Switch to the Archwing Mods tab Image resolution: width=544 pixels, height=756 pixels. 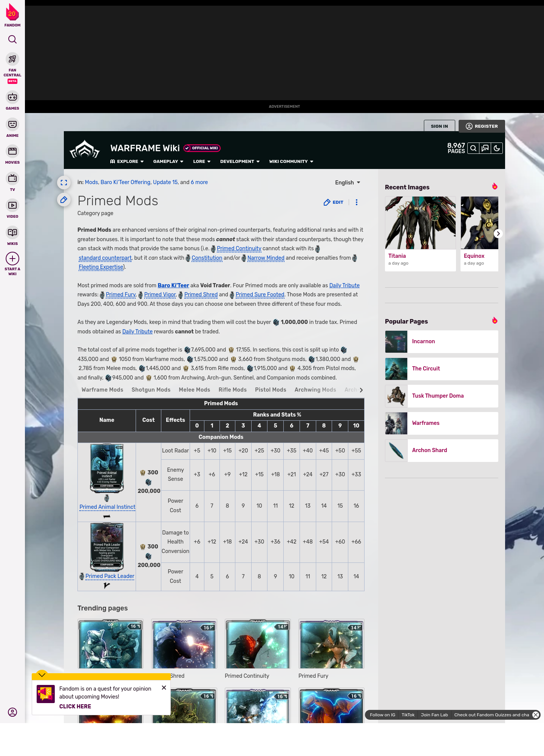pos(315,390)
